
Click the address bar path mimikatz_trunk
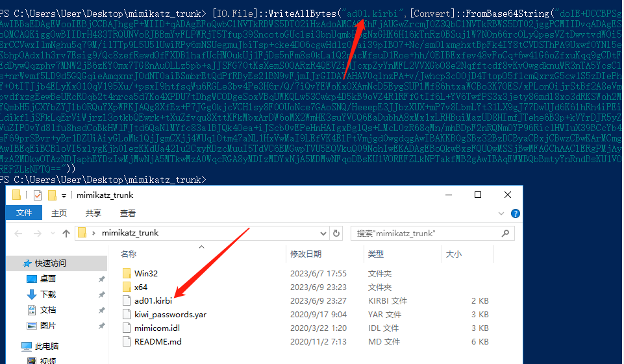(x=130, y=233)
